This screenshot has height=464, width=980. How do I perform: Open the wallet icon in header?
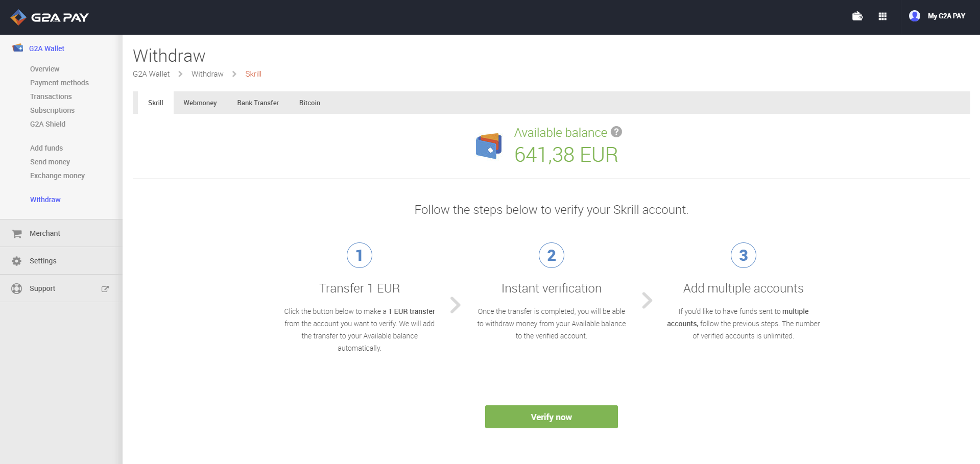tap(857, 16)
